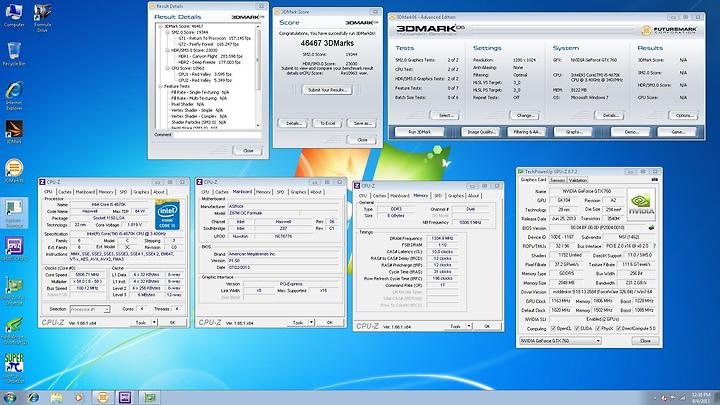Click the Demo button in 3DMark06

pos(631,132)
